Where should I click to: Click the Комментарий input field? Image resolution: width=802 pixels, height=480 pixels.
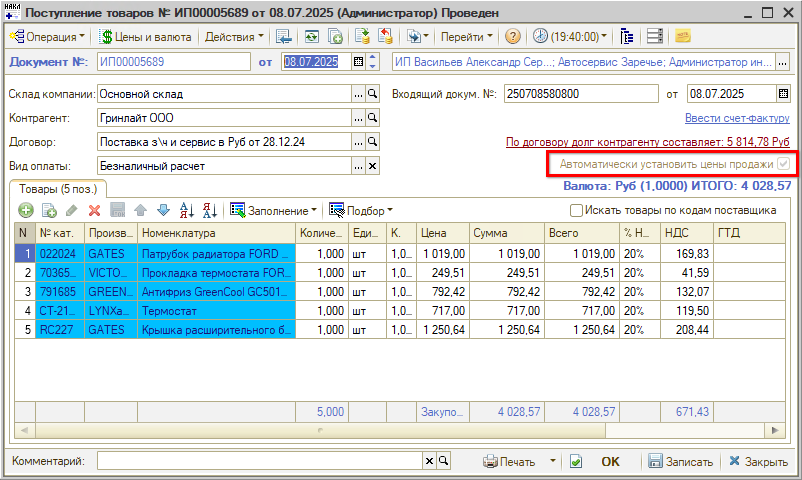[259, 461]
